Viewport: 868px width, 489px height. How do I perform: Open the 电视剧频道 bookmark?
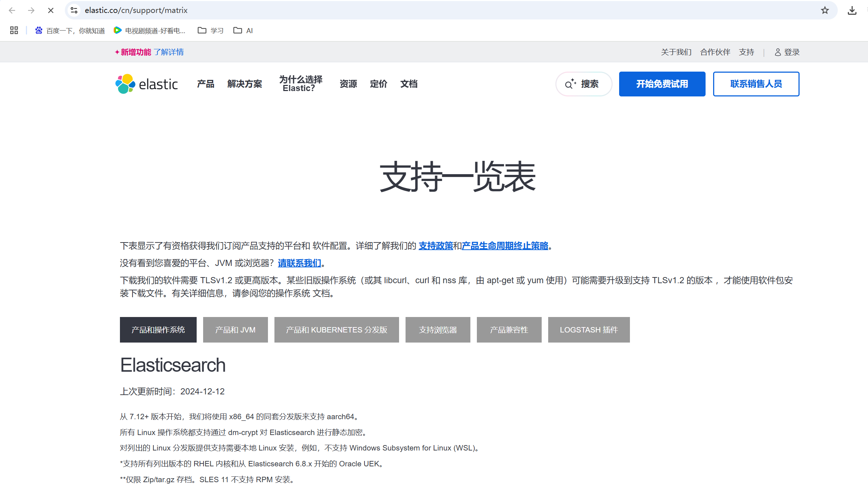coord(149,31)
